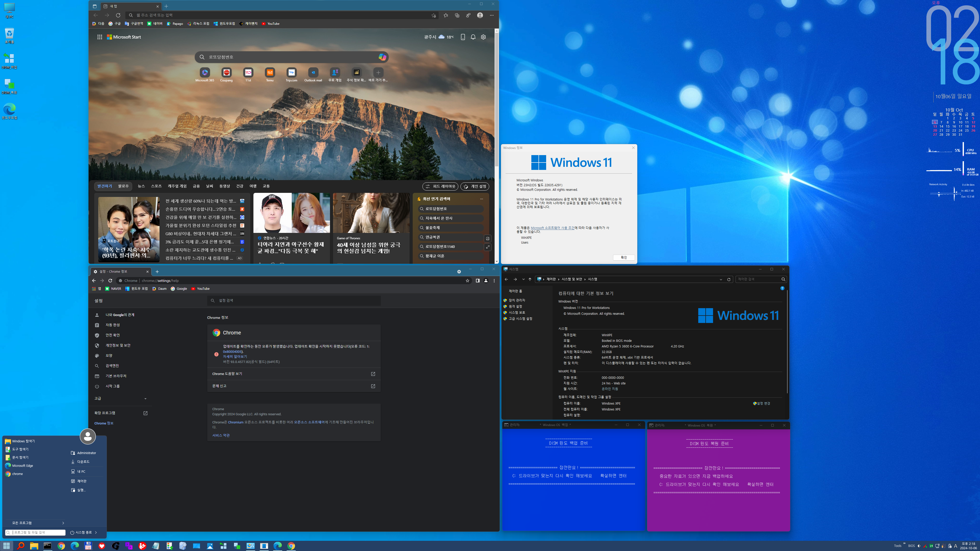
Task: Open help icon in System window
Action: tap(782, 288)
